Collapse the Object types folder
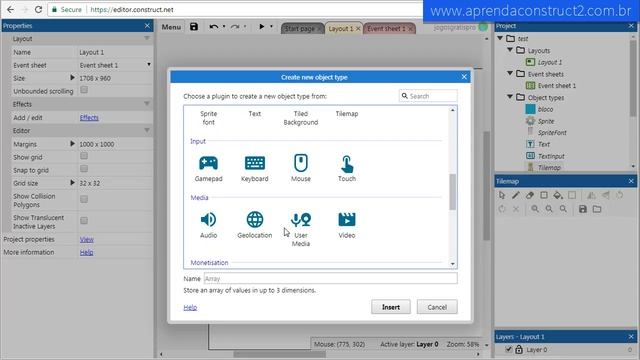This screenshot has width=640, height=360. coord(510,97)
